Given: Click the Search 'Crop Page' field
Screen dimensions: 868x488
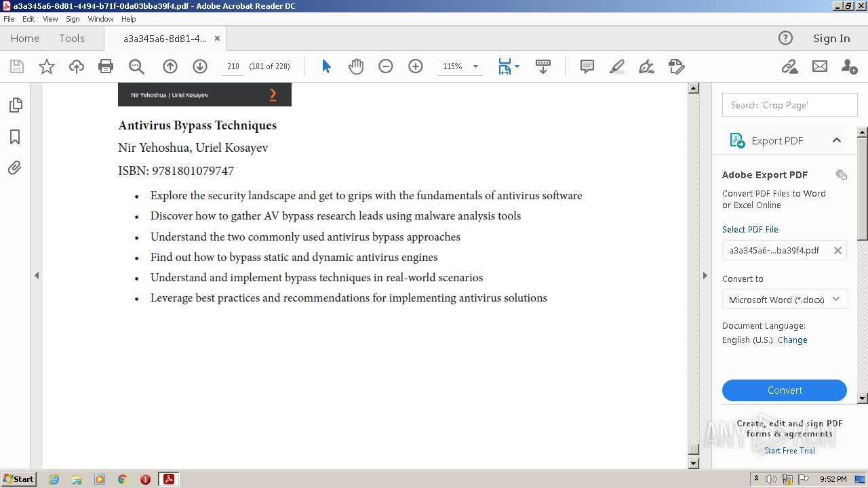Looking at the screenshot, I should coord(789,105).
